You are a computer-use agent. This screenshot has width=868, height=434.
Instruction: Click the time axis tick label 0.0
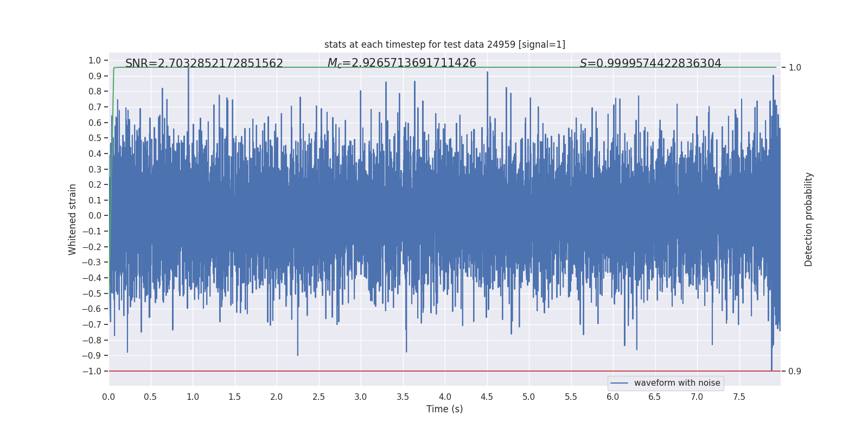click(x=108, y=397)
